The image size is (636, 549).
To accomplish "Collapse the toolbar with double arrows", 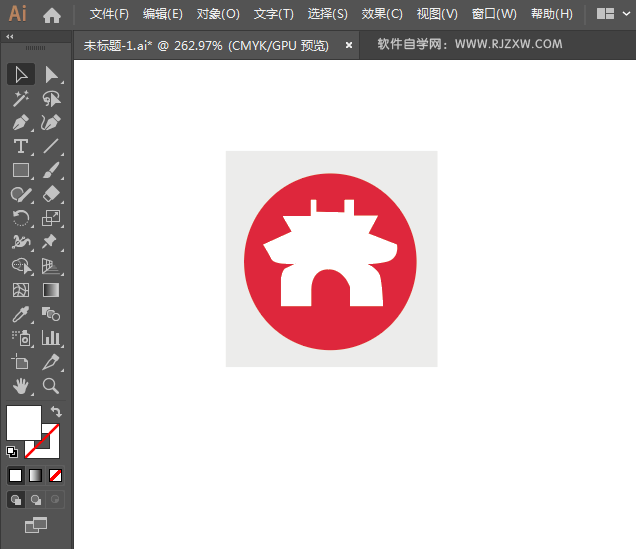I will [x=10, y=36].
